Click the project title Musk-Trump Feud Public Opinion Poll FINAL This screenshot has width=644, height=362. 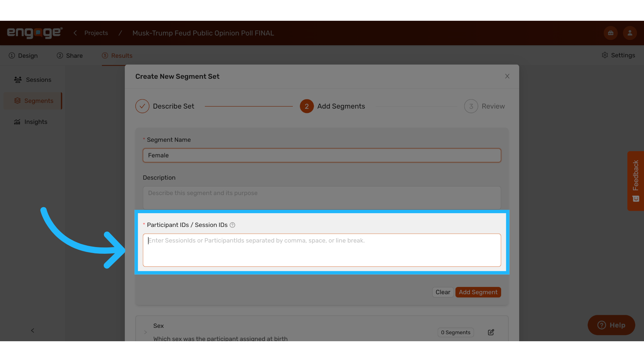203,33
